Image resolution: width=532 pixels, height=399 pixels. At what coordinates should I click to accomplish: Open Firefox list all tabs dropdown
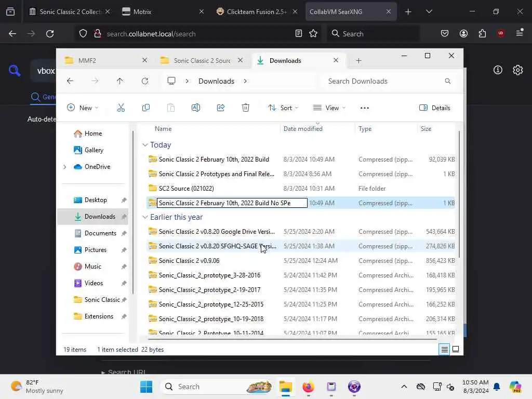coord(429,11)
